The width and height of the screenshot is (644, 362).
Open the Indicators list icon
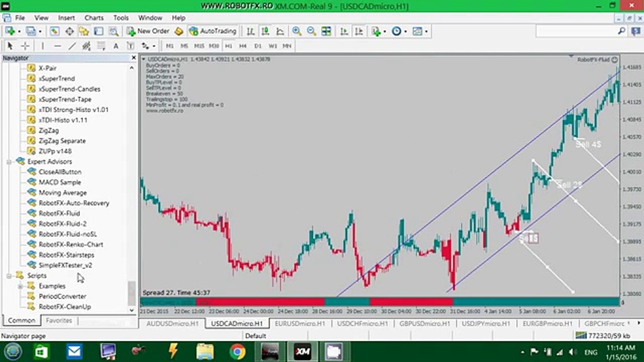click(x=376, y=31)
